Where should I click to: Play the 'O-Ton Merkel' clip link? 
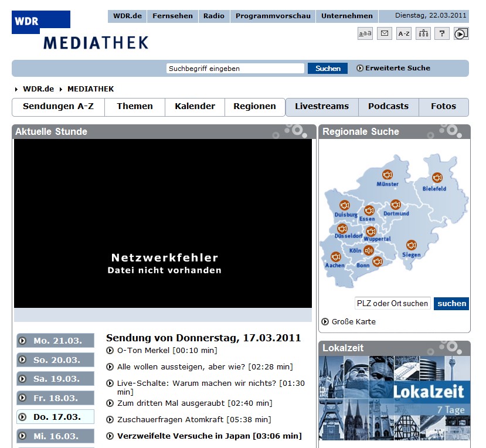[166, 351]
